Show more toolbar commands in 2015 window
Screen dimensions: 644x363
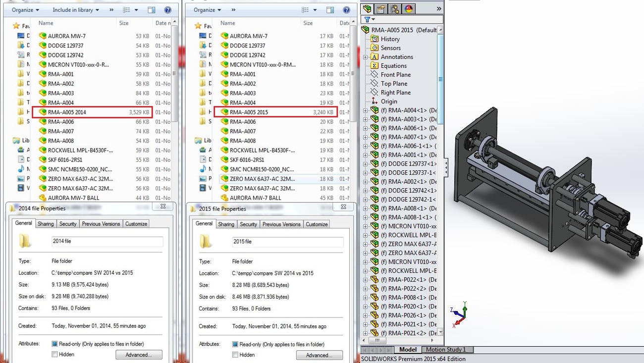point(233,10)
